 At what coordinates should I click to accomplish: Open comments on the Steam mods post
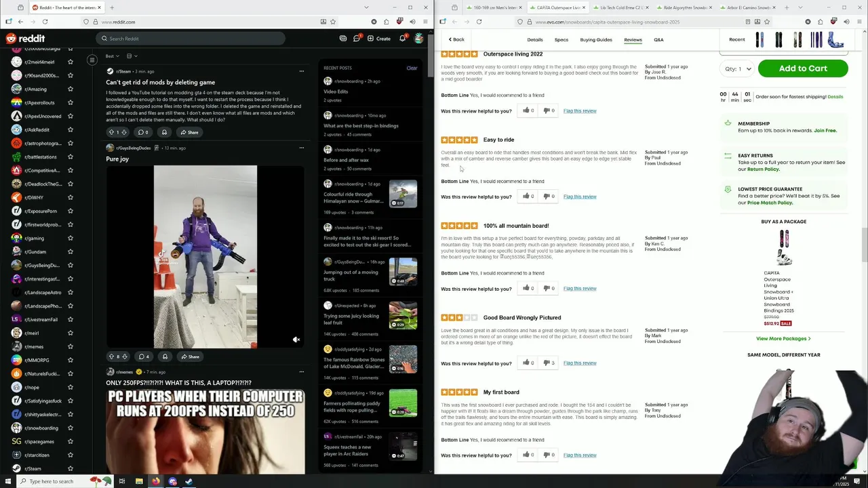[143, 132]
